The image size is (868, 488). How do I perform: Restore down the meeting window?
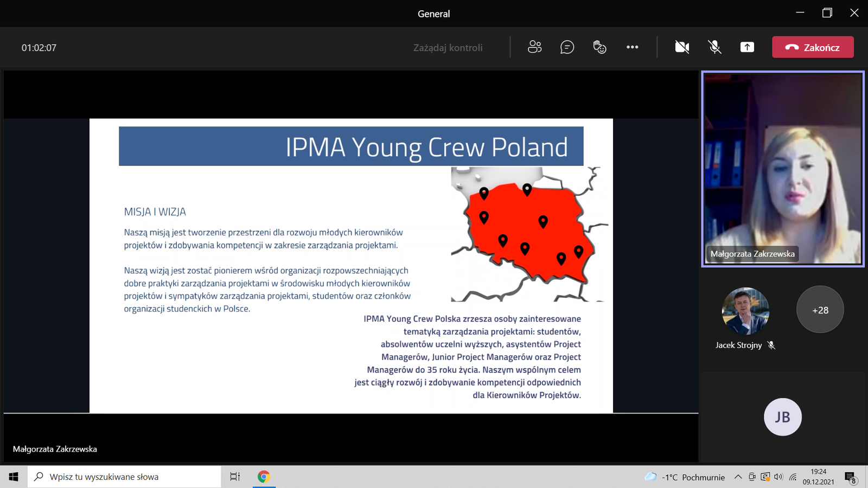(x=827, y=13)
